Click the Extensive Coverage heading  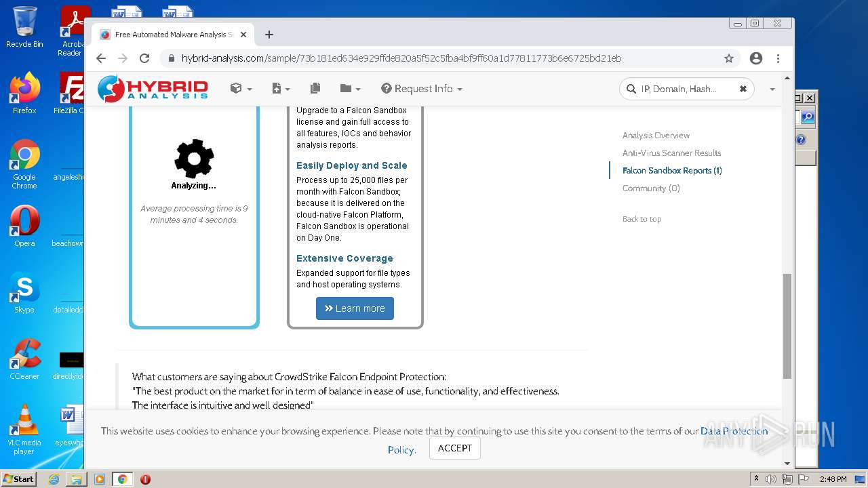tap(344, 258)
